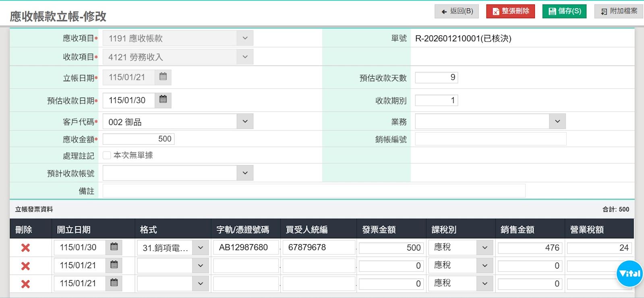Click the 儲存(S) save button
This screenshot has width=644, height=298.
pos(564,11)
